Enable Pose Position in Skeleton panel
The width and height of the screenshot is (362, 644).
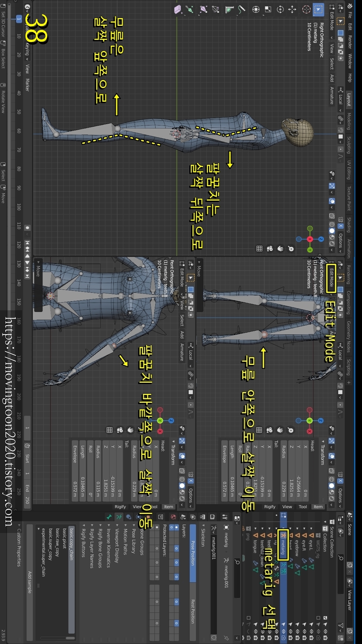(193, 553)
